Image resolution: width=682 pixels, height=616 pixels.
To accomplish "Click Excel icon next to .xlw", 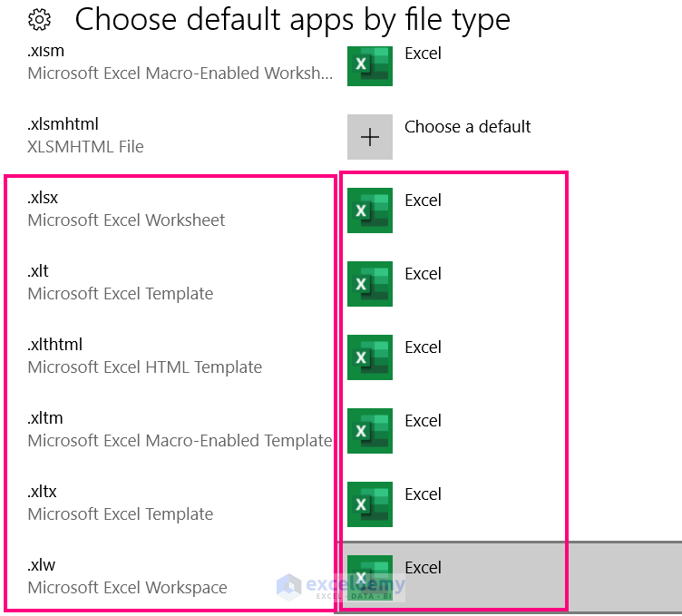I will [x=370, y=577].
